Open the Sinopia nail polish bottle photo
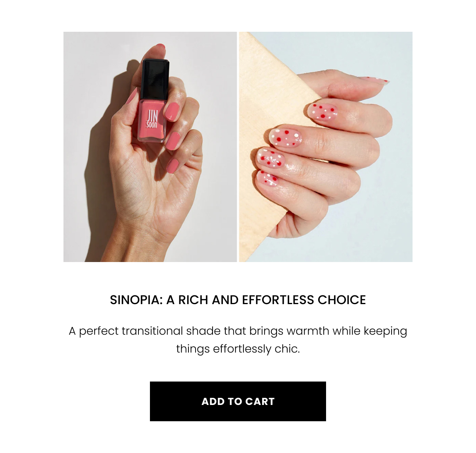Viewport: 476px width, 453px height. [x=150, y=147]
